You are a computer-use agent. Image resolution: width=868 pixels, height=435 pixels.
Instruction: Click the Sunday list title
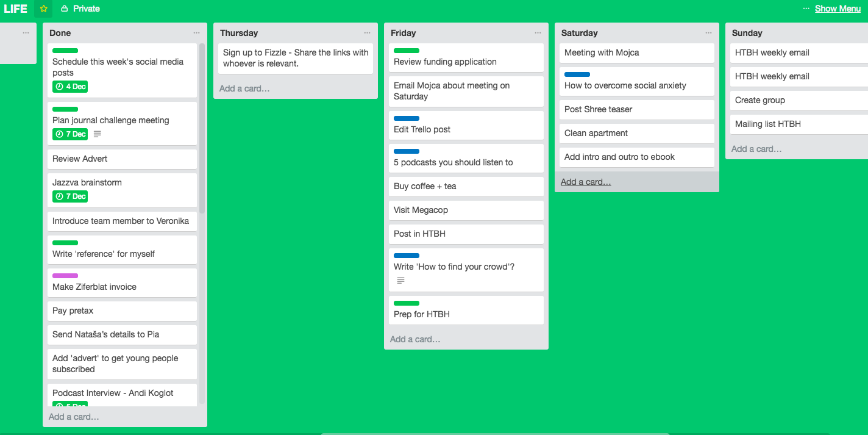point(747,33)
